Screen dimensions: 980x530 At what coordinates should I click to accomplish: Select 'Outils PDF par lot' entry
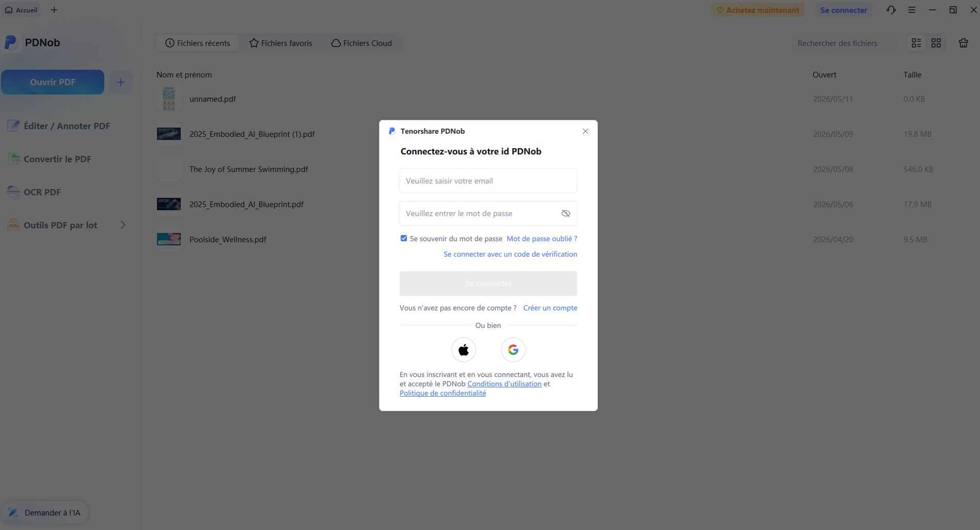(x=60, y=225)
